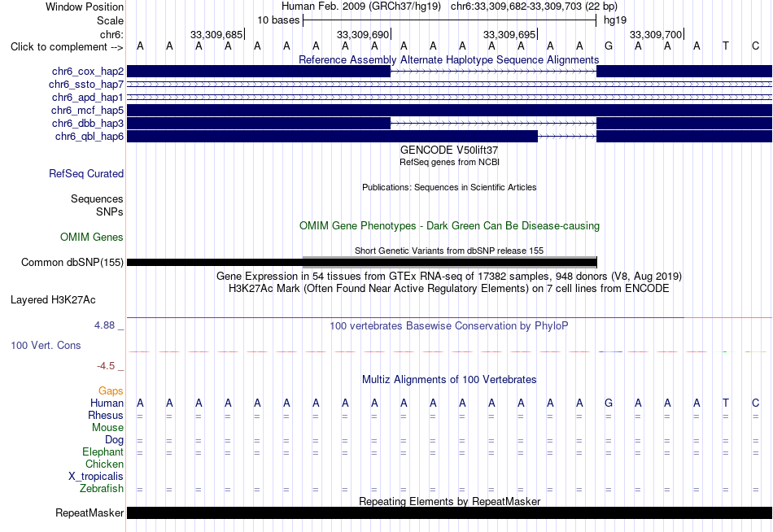Click the chr6_qbl_hap6 track label
This screenshot has width=773, height=532.
(x=90, y=136)
